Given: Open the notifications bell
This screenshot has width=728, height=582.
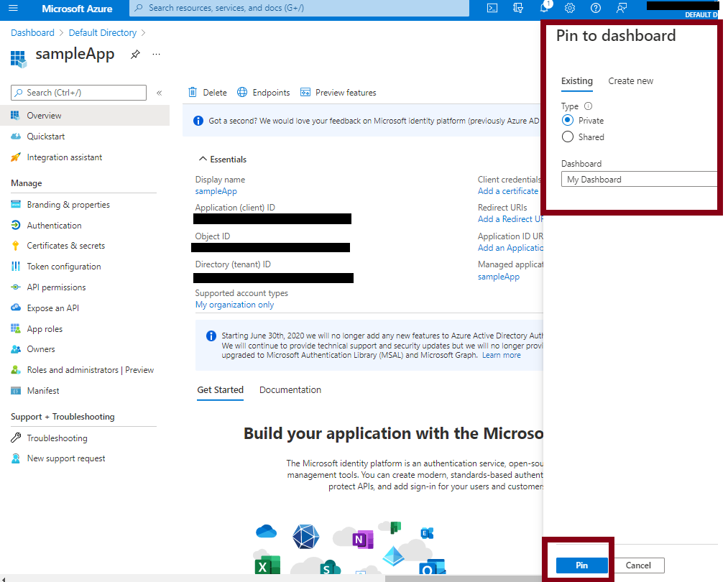Looking at the screenshot, I should pos(544,8).
